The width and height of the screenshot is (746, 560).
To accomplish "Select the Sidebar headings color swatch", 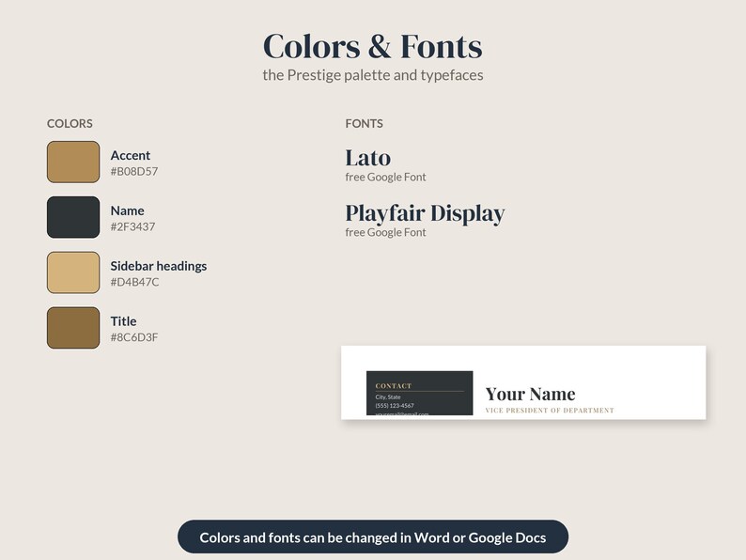I will point(73,272).
